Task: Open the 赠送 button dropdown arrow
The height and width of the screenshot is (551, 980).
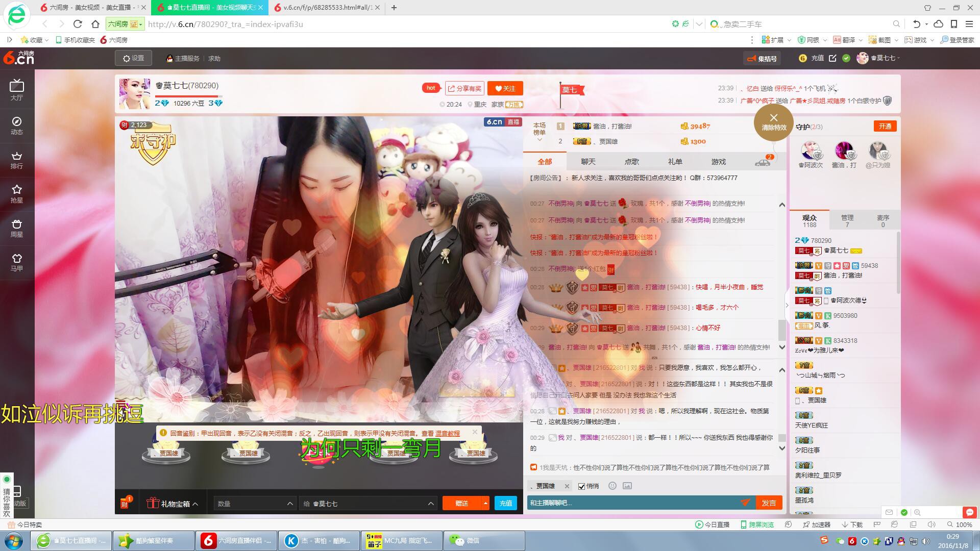Action: coord(485,503)
